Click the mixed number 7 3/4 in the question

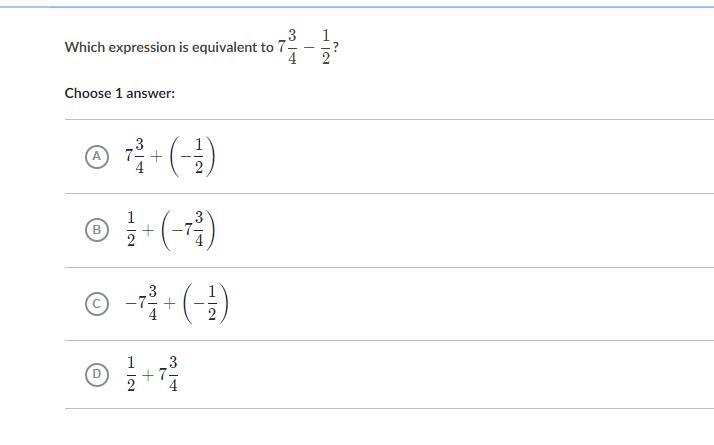[x=288, y=47]
